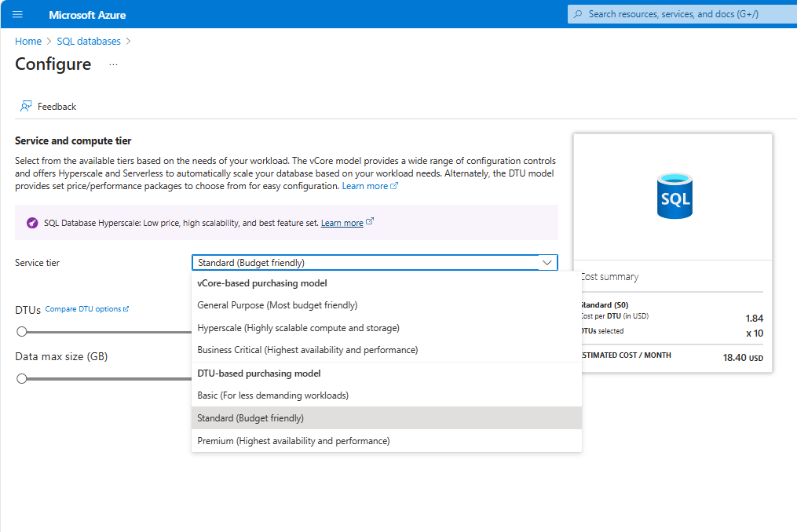Click the Configure page title
797x532 pixels.
(x=53, y=64)
